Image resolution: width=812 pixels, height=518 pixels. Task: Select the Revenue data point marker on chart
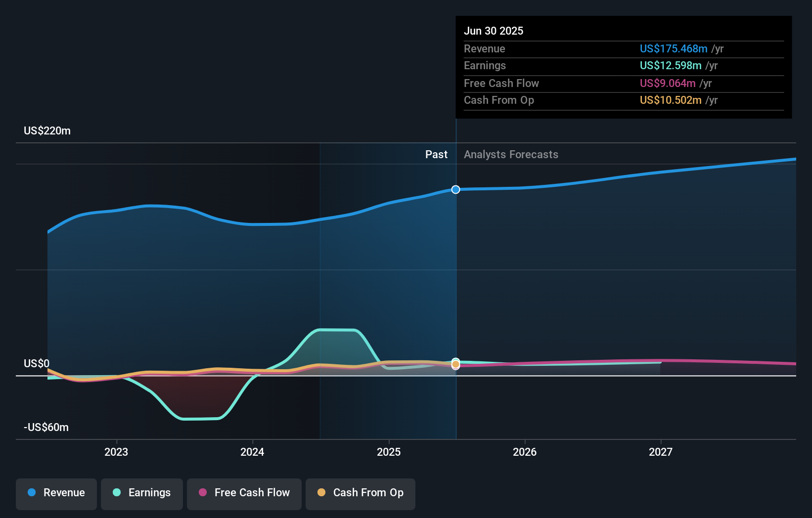tap(455, 189)
